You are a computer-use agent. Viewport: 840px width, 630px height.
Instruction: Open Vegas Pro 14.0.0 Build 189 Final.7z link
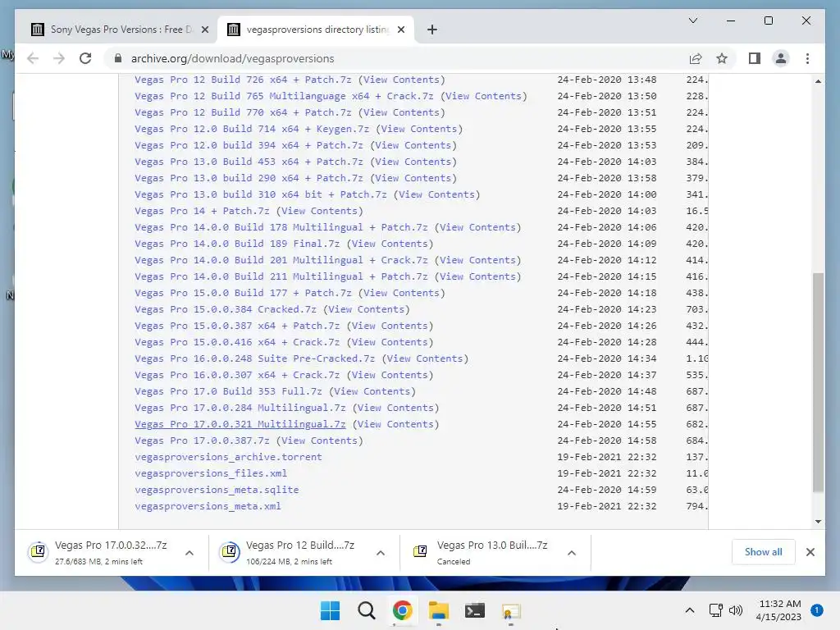tap(237, 244)
